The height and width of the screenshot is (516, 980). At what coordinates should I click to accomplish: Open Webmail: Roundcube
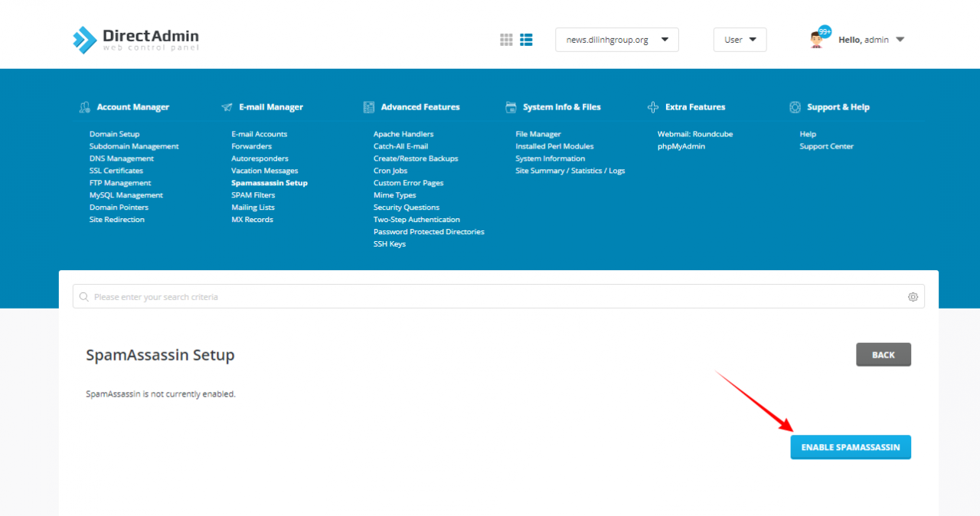[x=695, y=134]
